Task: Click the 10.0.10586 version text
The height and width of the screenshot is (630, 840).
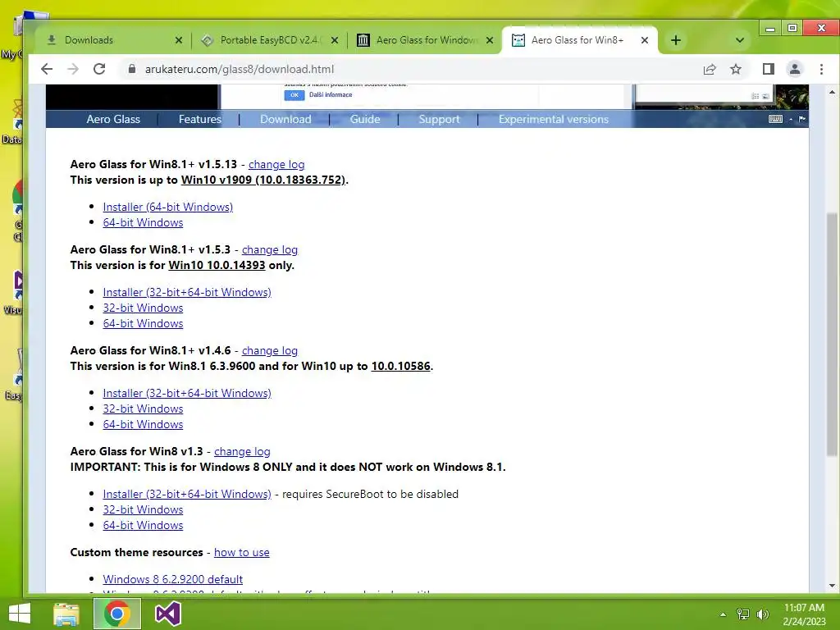Action: click(400, 366)
